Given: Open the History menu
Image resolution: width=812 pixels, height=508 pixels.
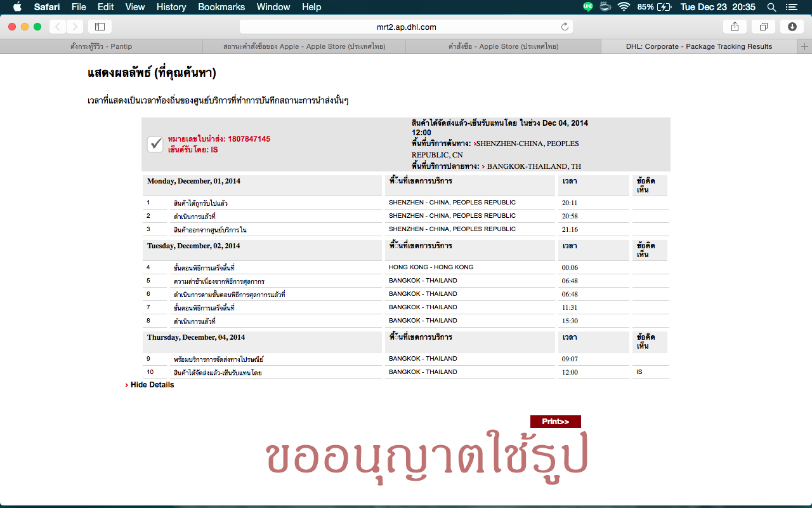Looking at the screenshot, I should click(171, 7).
